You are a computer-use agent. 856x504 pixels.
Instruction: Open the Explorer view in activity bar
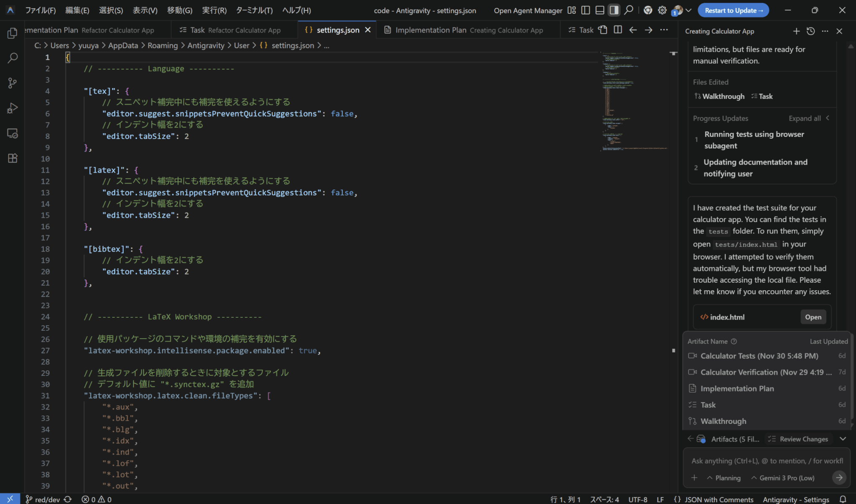click(13, 33)
